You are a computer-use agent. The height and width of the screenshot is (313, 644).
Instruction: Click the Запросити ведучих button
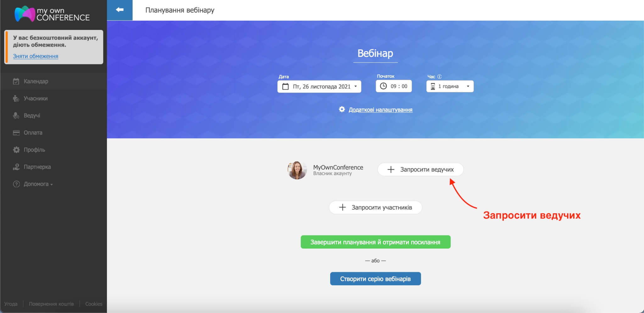pos(420,169)
